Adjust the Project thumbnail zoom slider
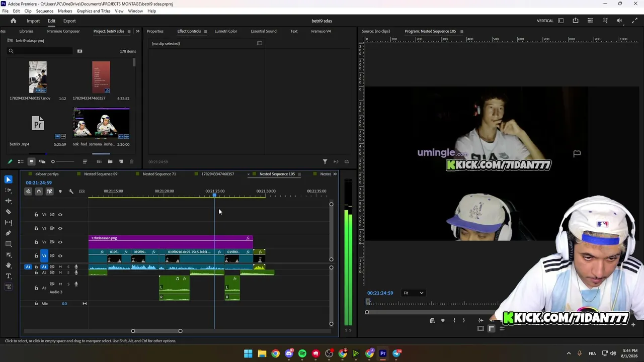The width and height of the screenshot is (644, 362). [x=62, y=161]
